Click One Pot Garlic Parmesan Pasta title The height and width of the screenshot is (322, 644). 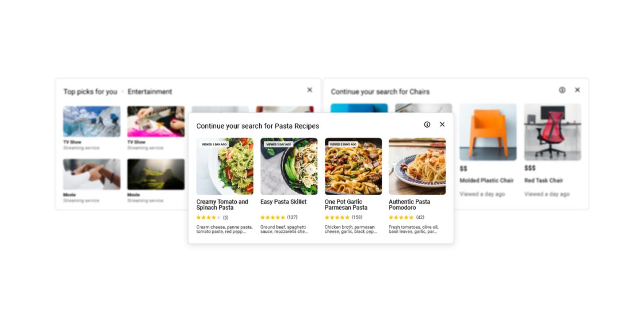[x=346, y=204]
